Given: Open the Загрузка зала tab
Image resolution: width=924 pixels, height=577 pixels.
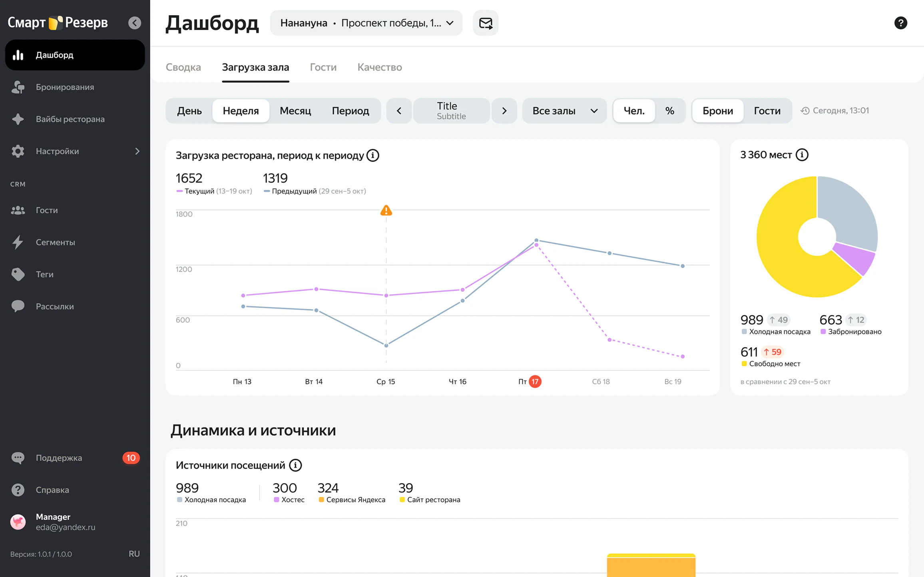Looking at the screenshot, I should coord(255,67).
